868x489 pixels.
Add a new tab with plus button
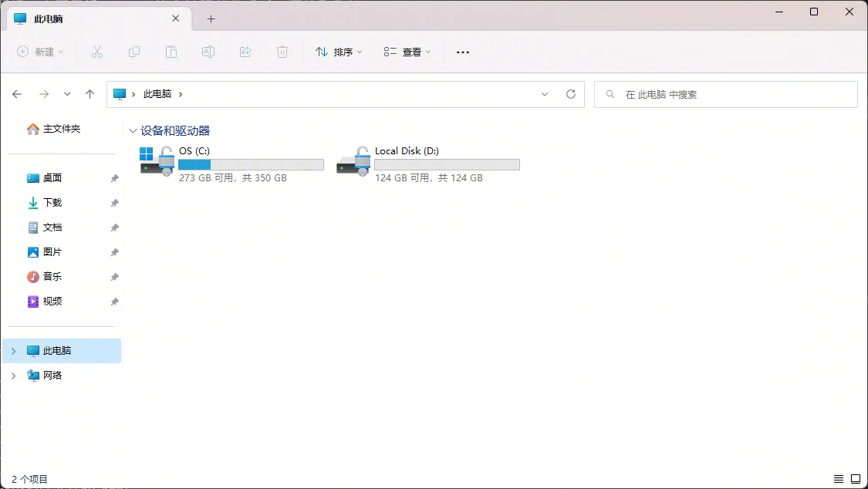pyautogui.click(x=211, y=19)
